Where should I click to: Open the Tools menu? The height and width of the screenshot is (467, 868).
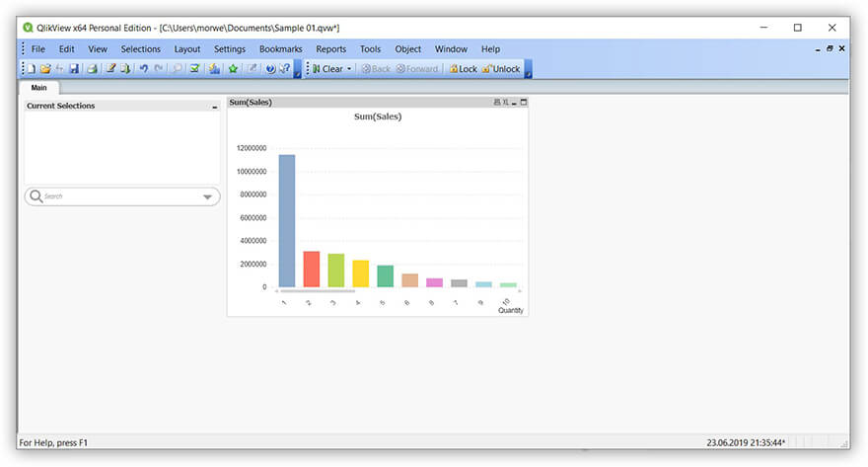tap(370, 48)
